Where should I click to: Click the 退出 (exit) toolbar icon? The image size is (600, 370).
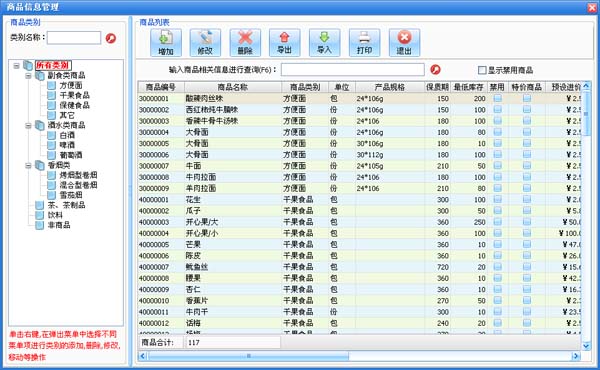[404, 42]
